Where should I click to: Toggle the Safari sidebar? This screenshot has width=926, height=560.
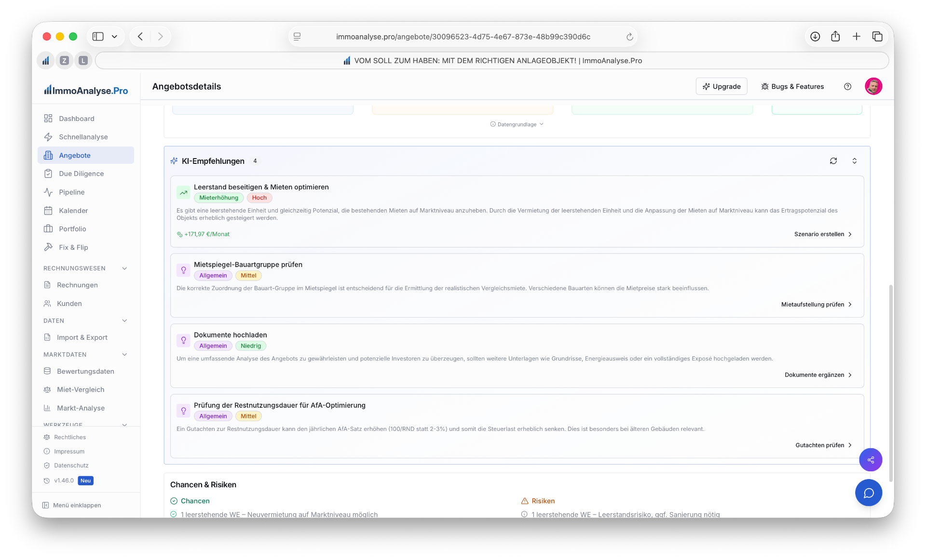tap(98, 37)
